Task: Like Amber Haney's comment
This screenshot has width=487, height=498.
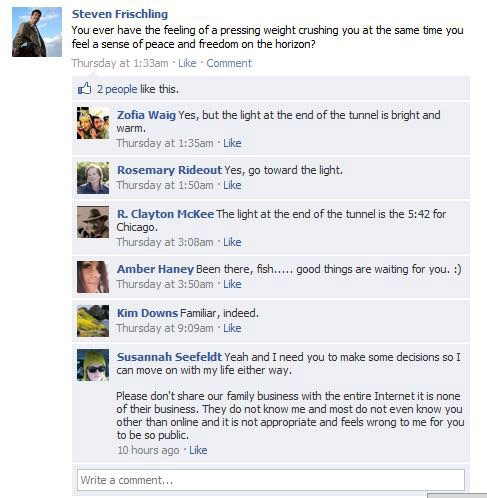Action: (232, 284)
